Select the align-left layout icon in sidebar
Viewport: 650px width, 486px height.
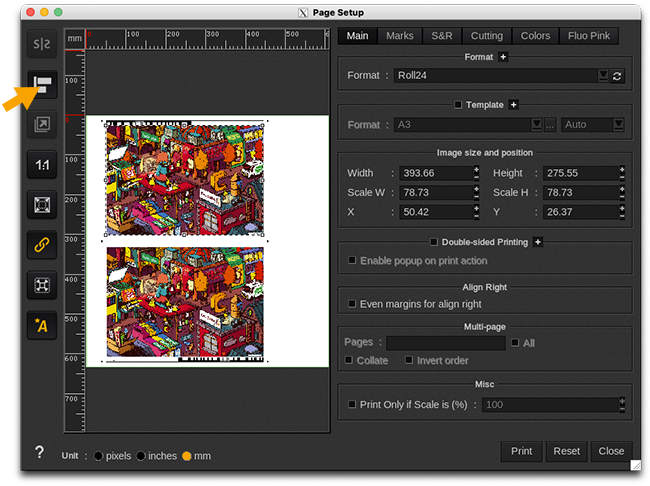tap(42, 84)
